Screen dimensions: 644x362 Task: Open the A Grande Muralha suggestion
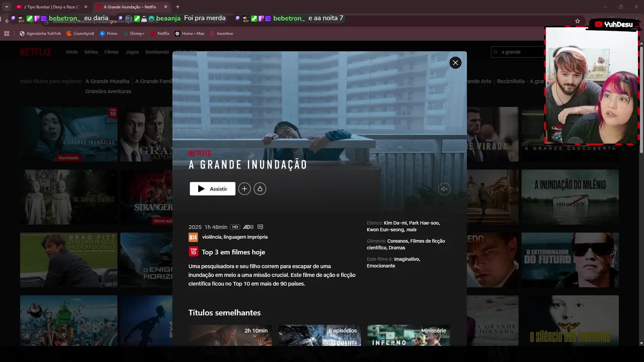point(107,81)
